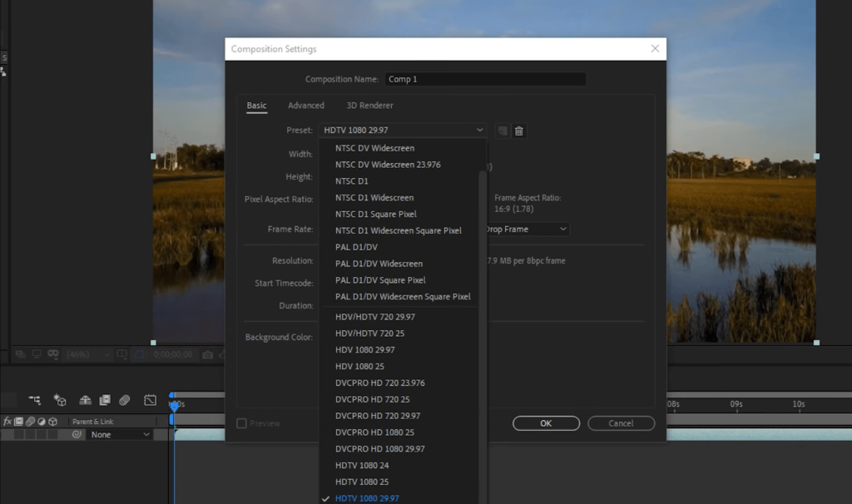Viewport: 852px width, 504px height.
Task: Open the 46% magnification dropdown
Action: [87, 353]
